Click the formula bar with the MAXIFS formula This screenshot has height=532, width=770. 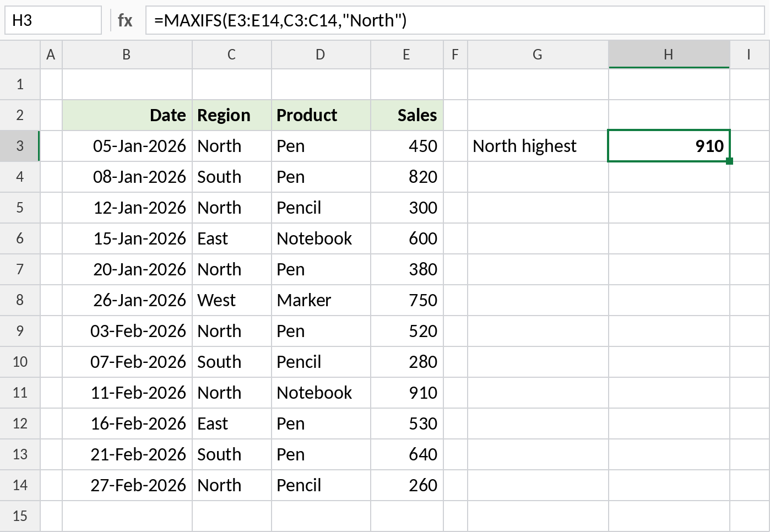click(455, 20)
